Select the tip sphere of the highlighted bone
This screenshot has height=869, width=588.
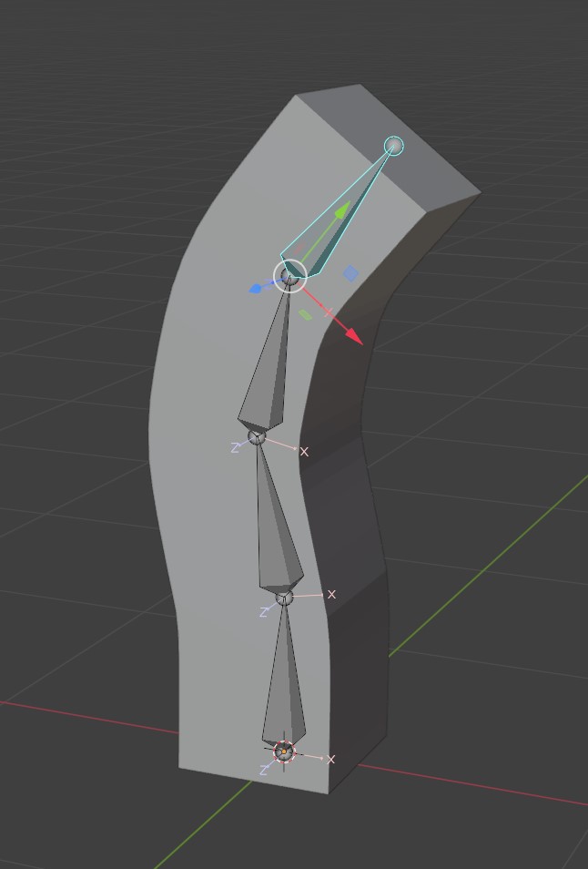393,146
